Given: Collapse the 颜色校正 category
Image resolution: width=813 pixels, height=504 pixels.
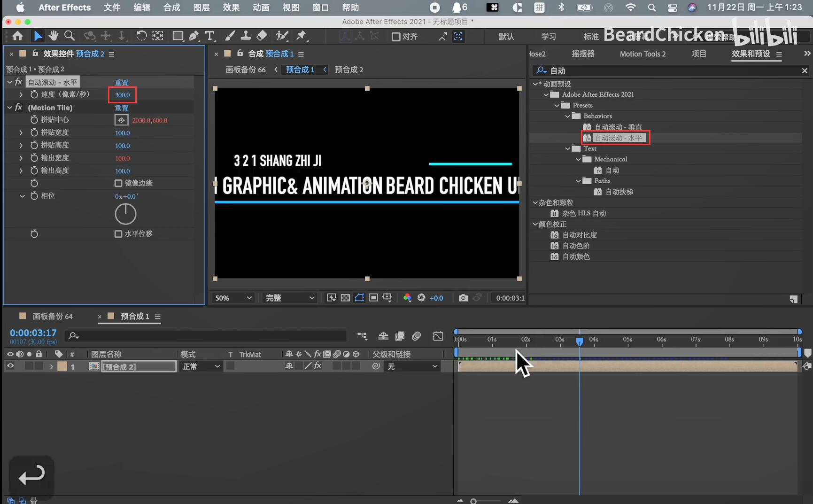Looking at the screenshot, I should point(535,224).
